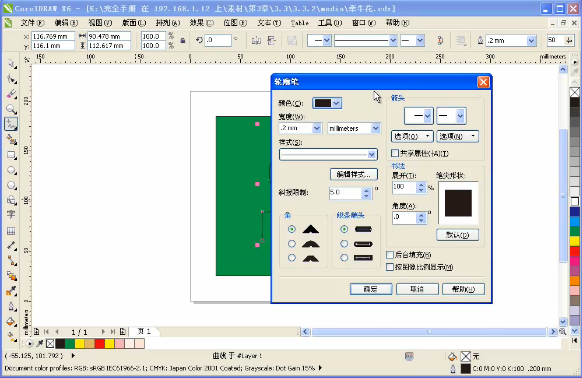This screenshot has height=378, width=582.
Task: Select the Pick tool in toolbox
Action: click(x=12, y=64)
